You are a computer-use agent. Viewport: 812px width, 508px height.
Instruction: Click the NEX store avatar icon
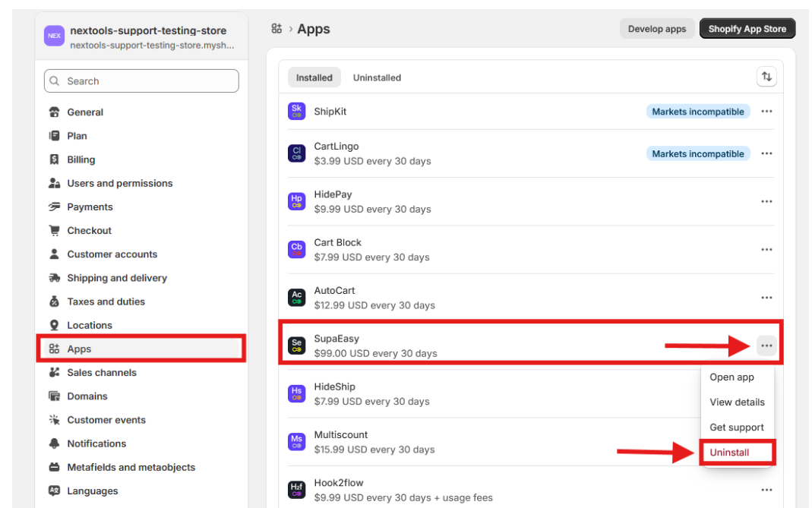point(54,36)
